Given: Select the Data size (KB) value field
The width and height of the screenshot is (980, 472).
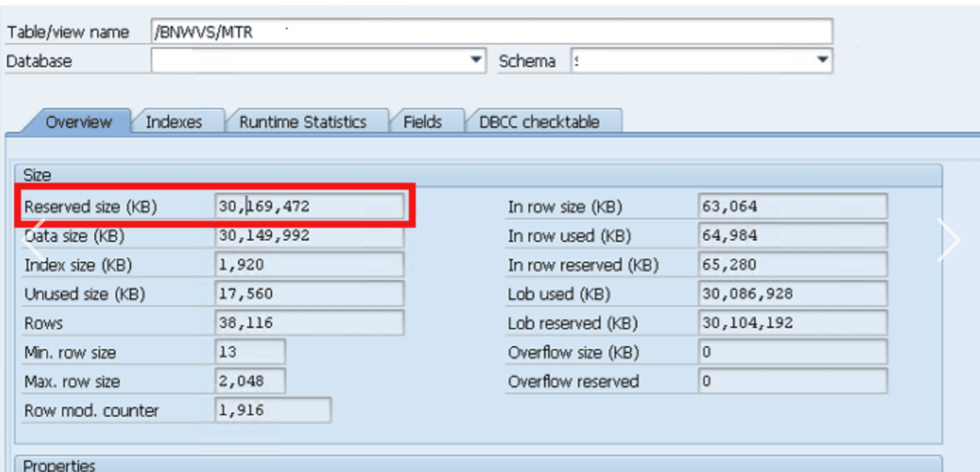Looking at the screenshot, I should 309,236.
